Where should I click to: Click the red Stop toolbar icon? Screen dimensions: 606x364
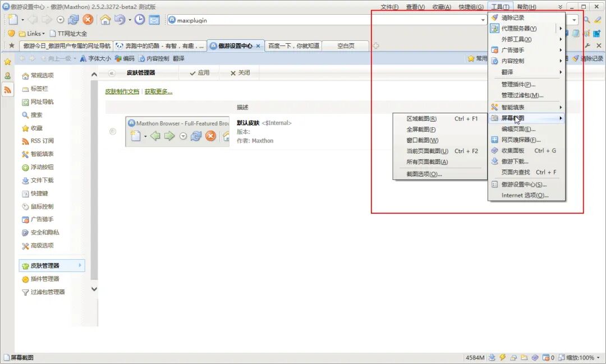click(x=88, y=20)
